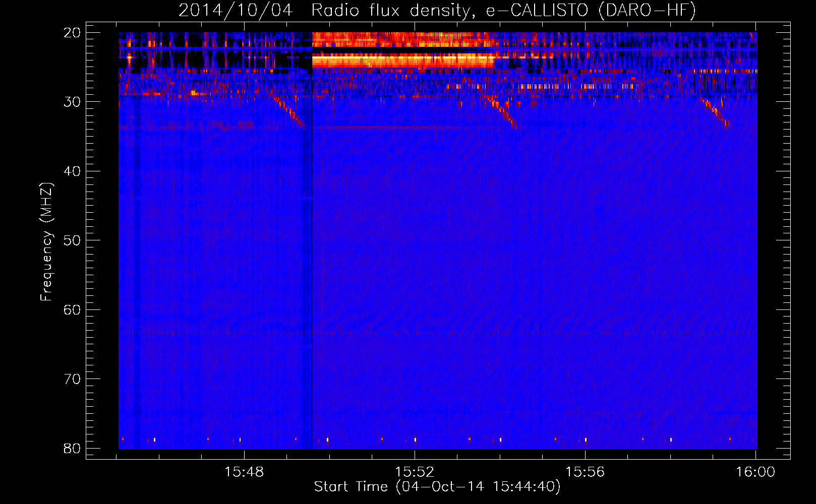This screenshot has width=816, height=504.
Task: Click the 30 MHz frequency tick label
Action: click(x=73, y=102)
